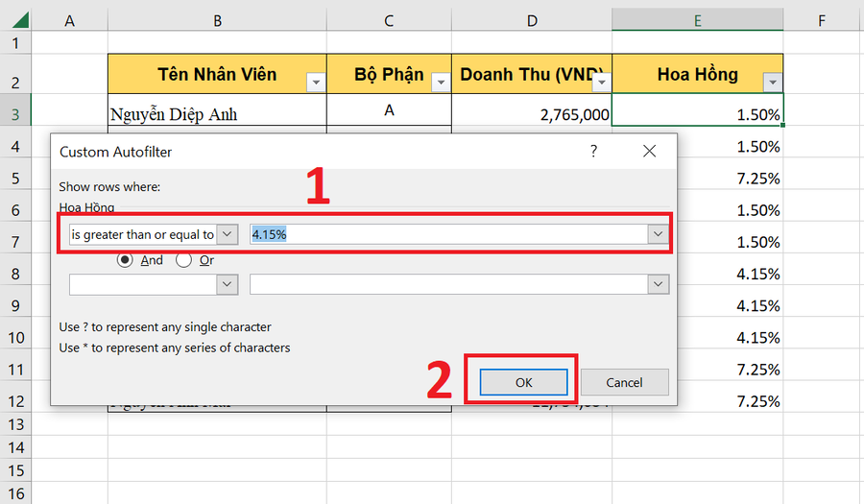Viewport: 864px width, 504px height.
Task: Select column D header
Action: 532,21
